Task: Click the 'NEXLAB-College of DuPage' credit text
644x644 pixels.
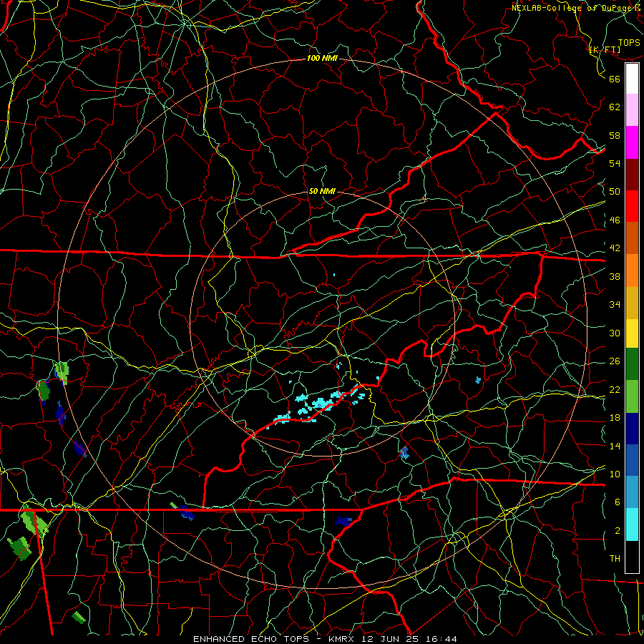Action: pos(572,8)
